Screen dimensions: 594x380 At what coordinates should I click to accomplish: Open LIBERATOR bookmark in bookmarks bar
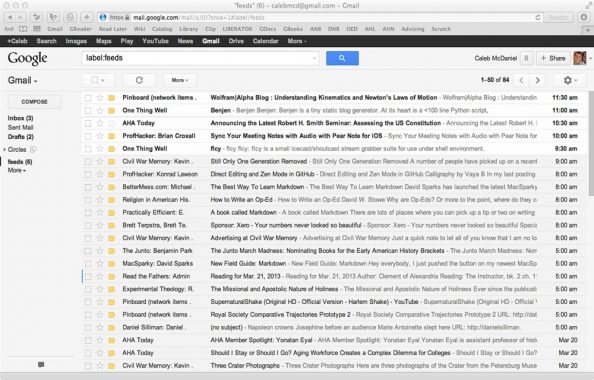coord(237,29)
